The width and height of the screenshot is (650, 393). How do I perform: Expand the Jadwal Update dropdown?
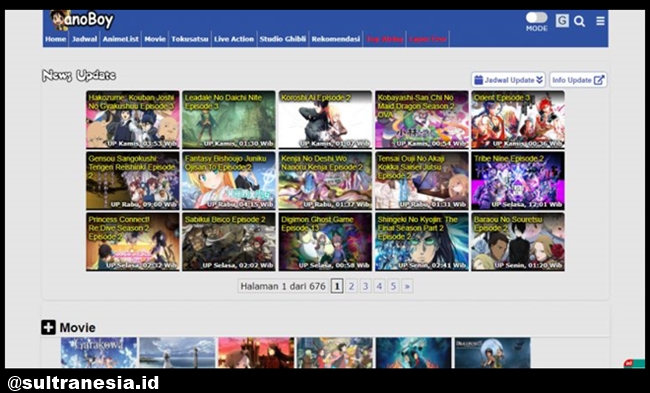pyautogui.click(x=508, y=80)
